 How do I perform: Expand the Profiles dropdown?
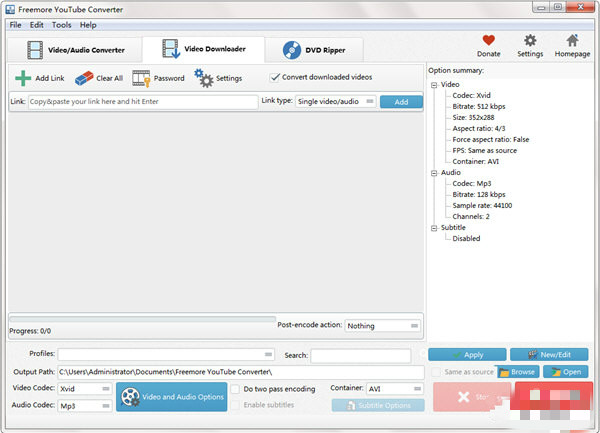(166, 354)
